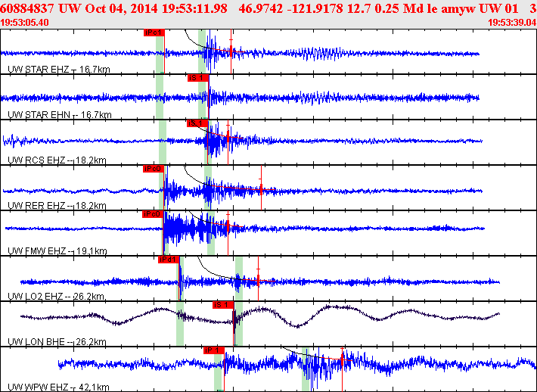Click the end time 19:53:39.04
The width and height of the screenshot is (537, 392).
(x=512, y=23)
